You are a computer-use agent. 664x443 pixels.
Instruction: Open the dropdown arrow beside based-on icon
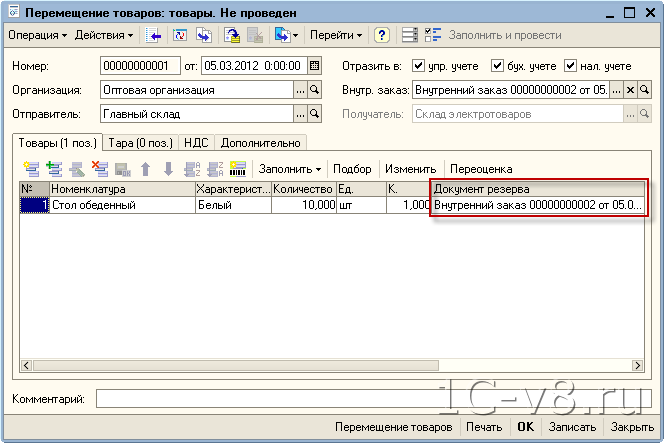click(x=295, y=36)
